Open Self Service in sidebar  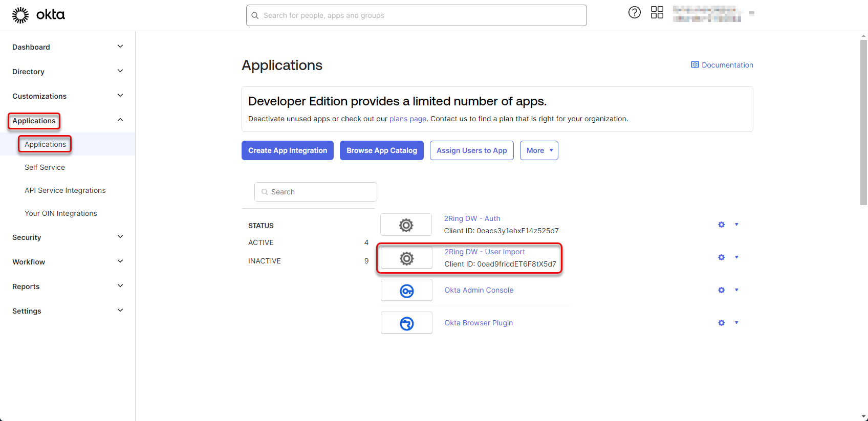point(45,167)
